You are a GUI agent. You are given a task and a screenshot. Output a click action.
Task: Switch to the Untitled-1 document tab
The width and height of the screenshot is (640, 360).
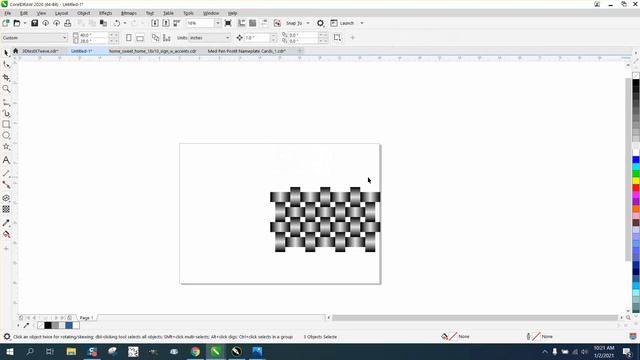pyautogui.click(x=81, y=51)
